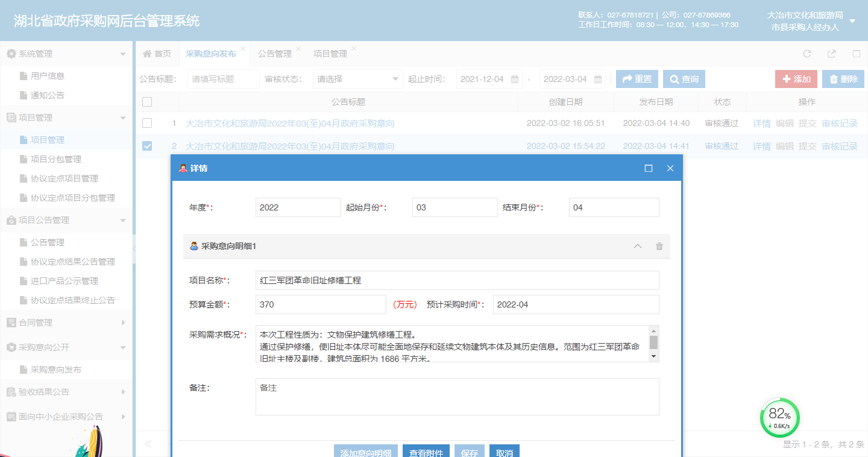Click the red 添加 button

tap(796, 79)
